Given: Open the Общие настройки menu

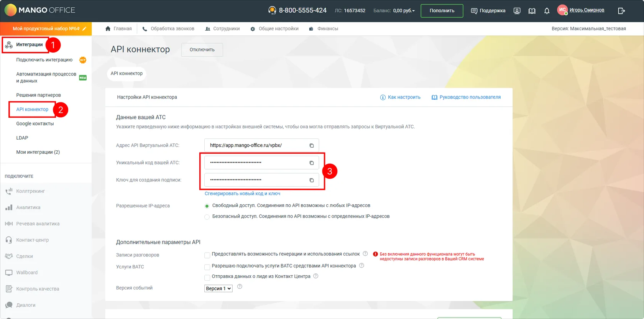Looking at the screenshot, I should (x=274, y=29).
